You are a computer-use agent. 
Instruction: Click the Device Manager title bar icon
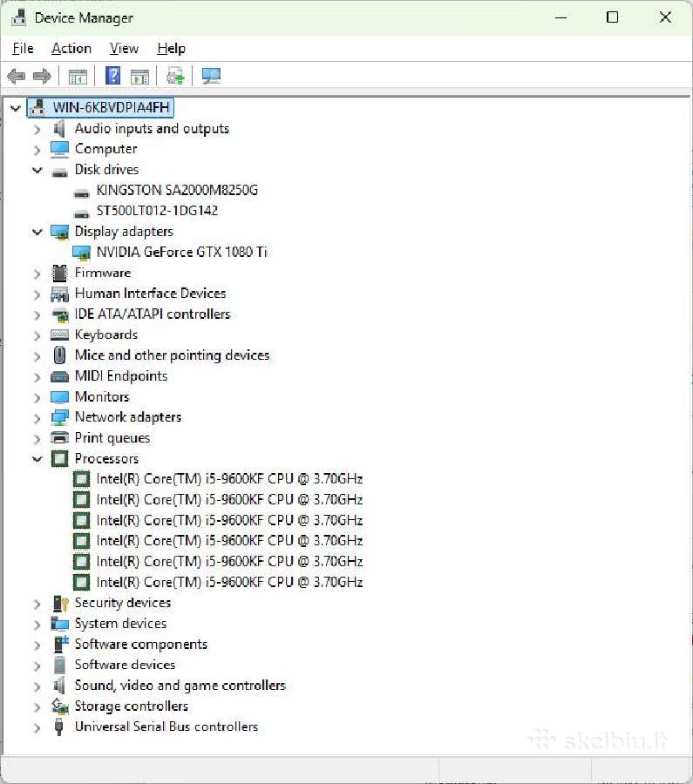coord(18,17)
